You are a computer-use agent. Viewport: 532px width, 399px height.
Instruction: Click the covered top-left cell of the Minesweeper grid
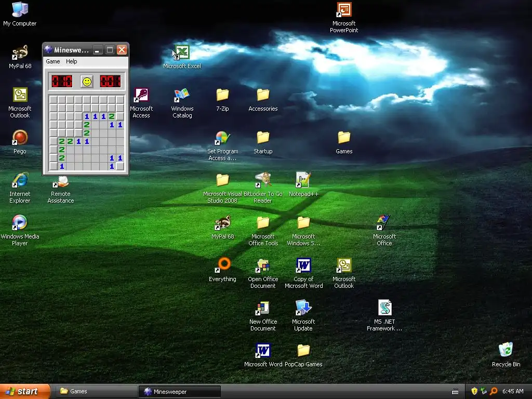[54, 100]
